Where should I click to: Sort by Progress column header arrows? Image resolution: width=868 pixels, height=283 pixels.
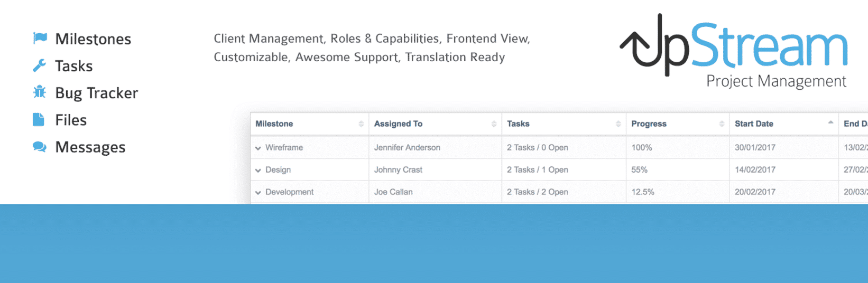tap(722, 124)
